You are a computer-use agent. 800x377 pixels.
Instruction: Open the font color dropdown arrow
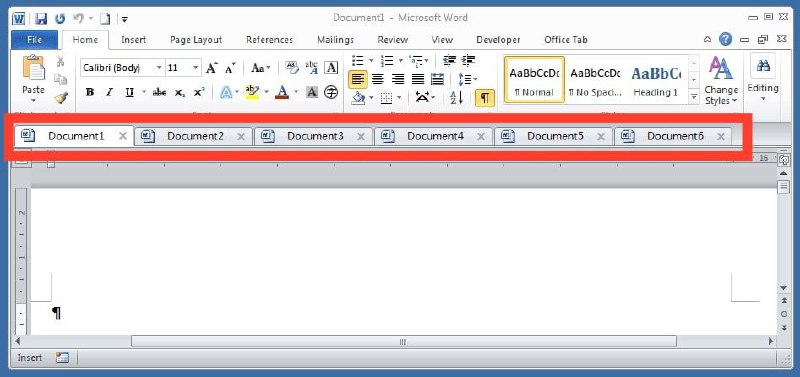[x=296, y=93]
